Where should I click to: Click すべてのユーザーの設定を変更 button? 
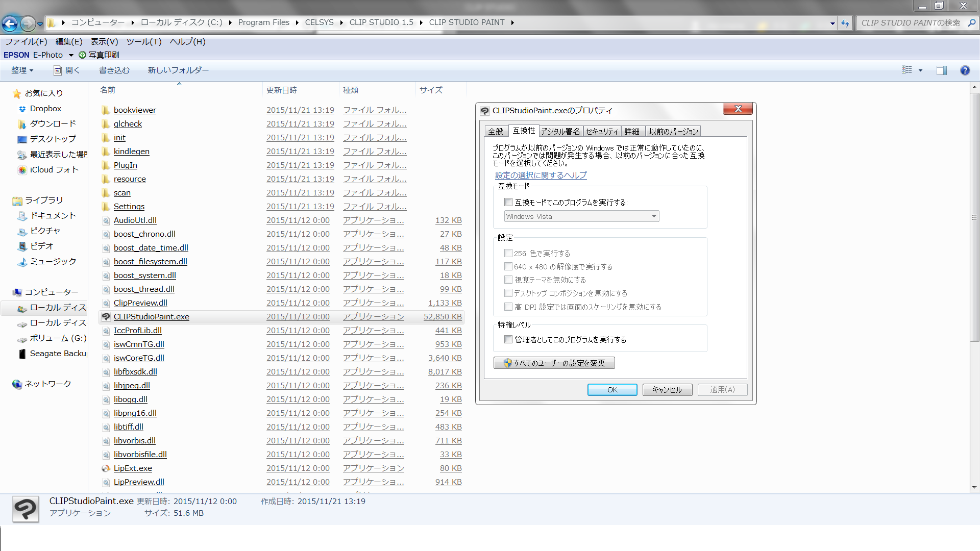[x=554, y=363]
